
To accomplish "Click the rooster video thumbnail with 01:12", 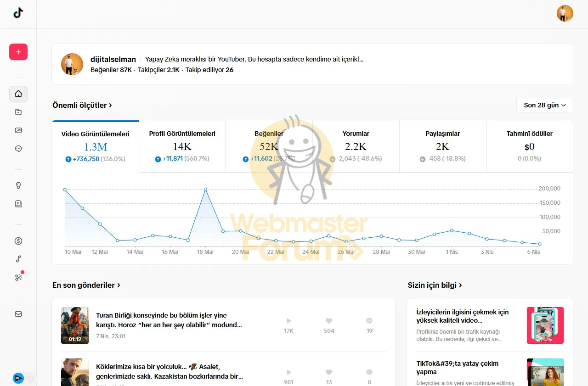I will [x=75, y=325].
